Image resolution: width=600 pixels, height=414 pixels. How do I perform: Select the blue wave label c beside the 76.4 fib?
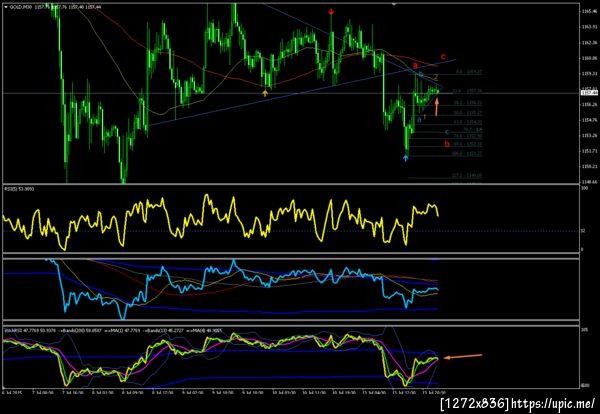(447, 132)
